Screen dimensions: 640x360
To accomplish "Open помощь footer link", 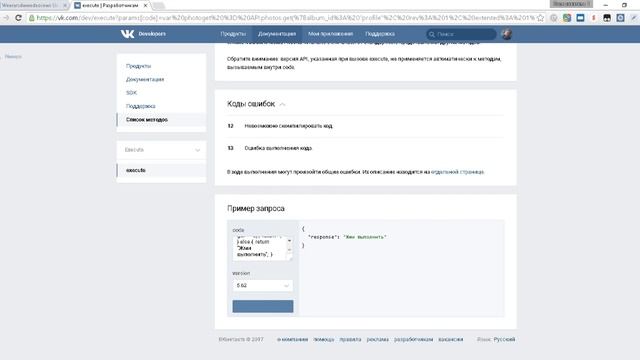I will [324, 339].
